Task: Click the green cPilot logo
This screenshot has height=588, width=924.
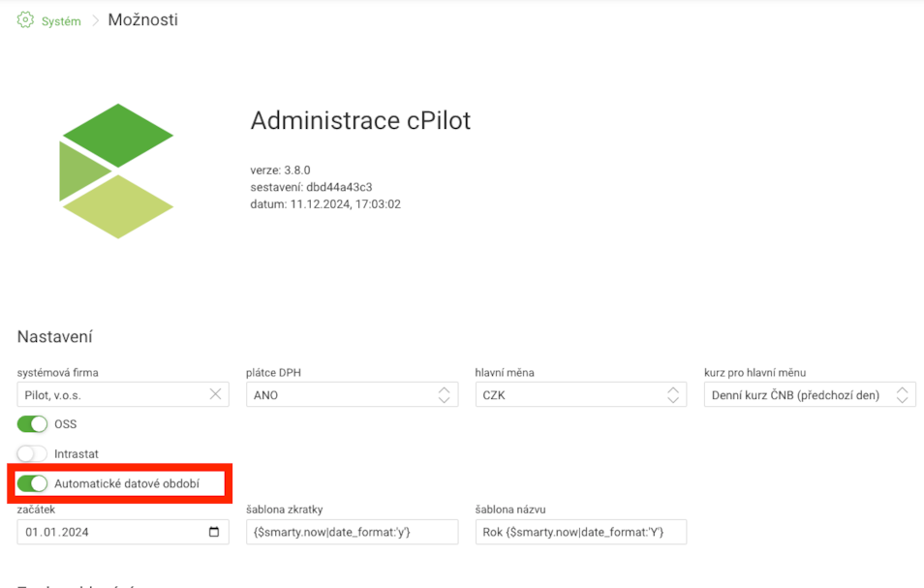Action: (116, 171)
